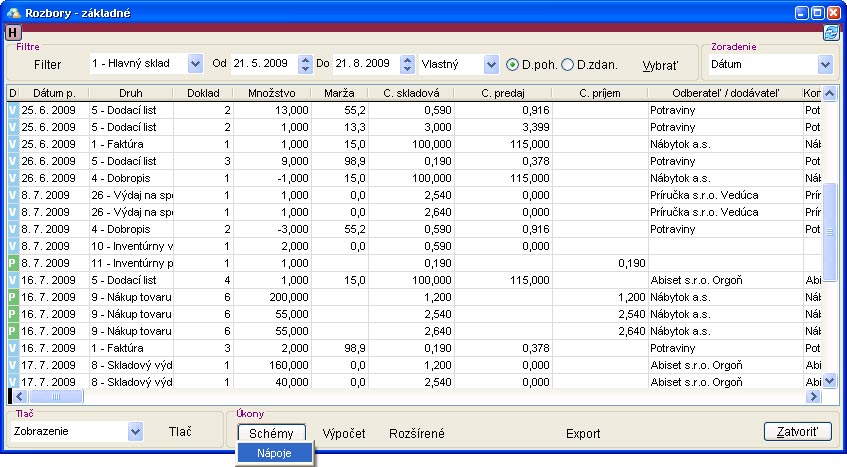The image size is (847, 467).
Task: Open the Zobrazenie print dropdown
Action: point(136,432)
